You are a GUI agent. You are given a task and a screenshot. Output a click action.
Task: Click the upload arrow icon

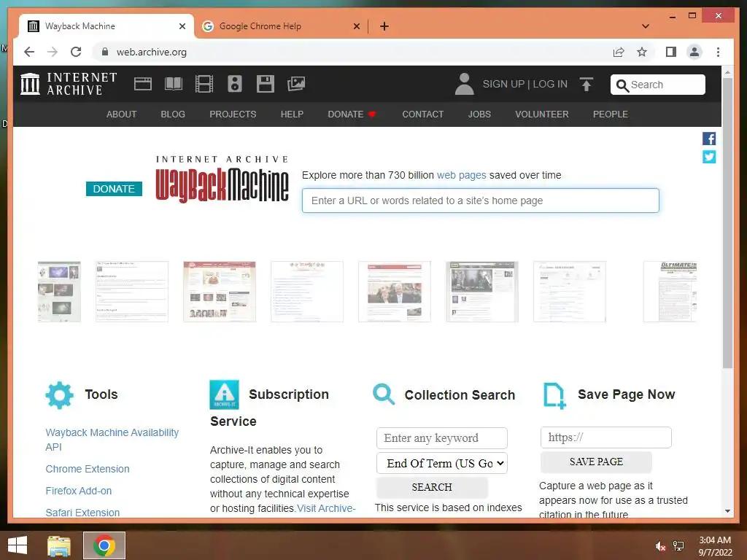(587, 85)
